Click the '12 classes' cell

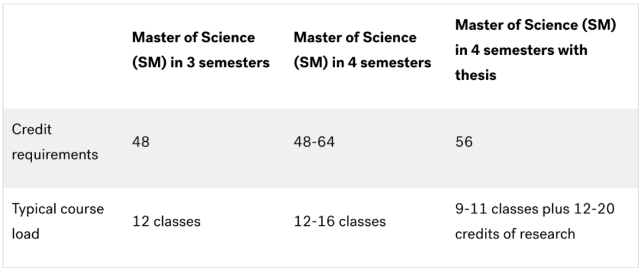click(166, 222)
